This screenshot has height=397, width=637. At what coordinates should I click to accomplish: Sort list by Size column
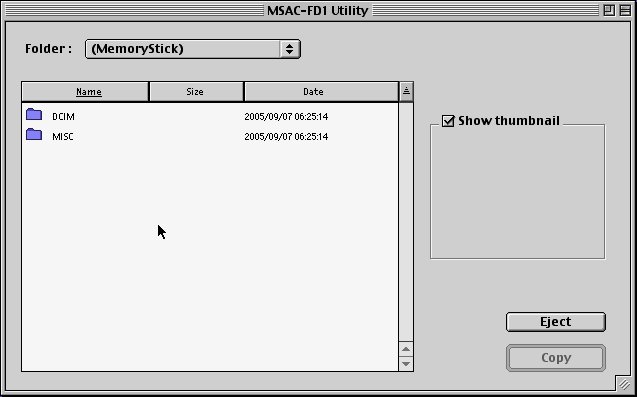pos(197,91)
